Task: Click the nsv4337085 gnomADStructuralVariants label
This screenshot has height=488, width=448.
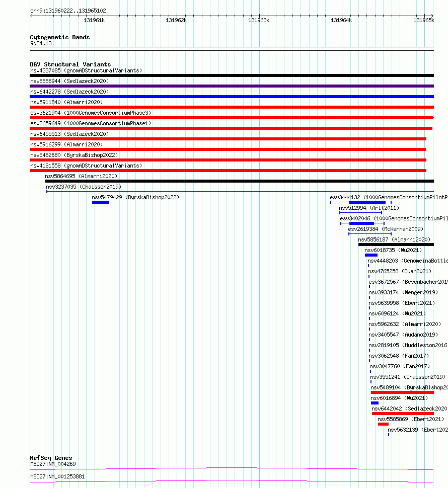Action: [86, 70]
